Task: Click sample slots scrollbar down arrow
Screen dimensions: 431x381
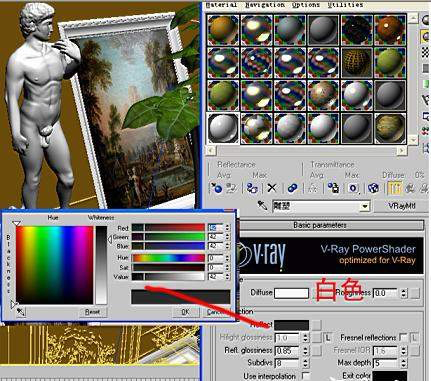Action: [413, 140]
